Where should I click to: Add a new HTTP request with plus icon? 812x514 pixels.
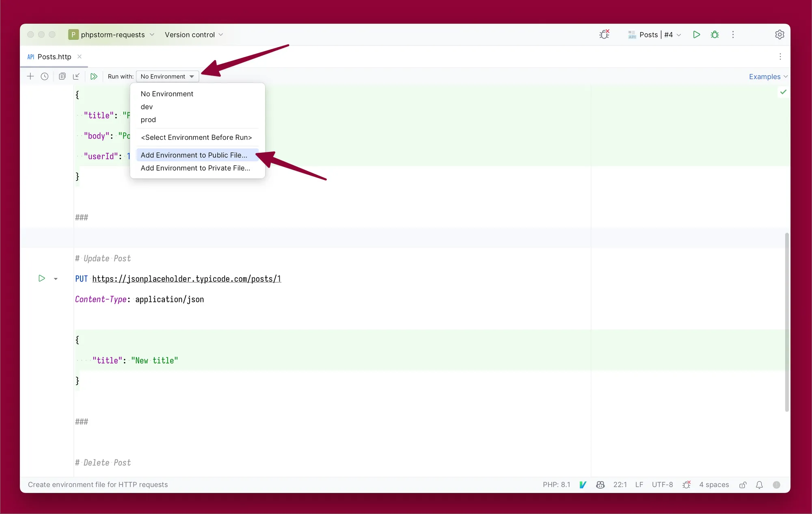click(30, 76)
